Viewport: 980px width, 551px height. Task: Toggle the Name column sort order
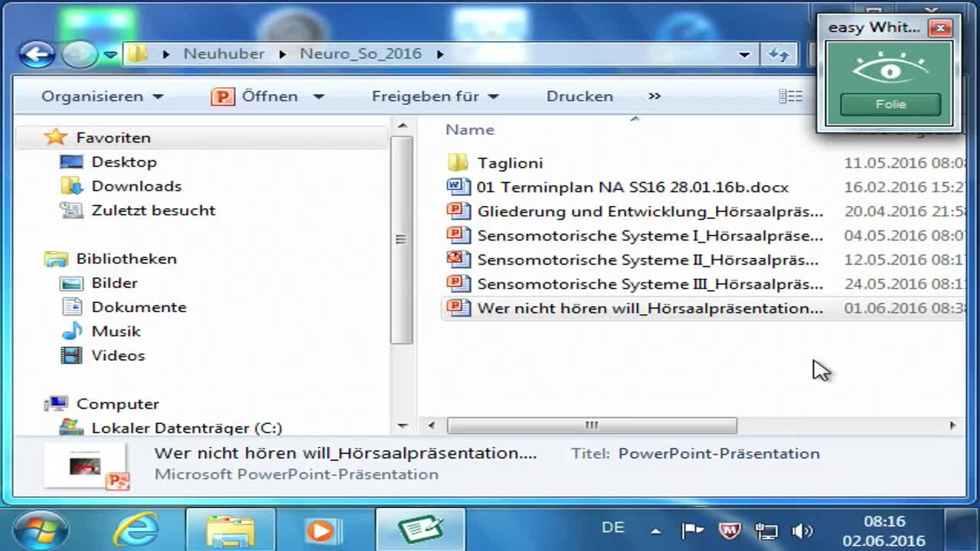click(470, 129)
